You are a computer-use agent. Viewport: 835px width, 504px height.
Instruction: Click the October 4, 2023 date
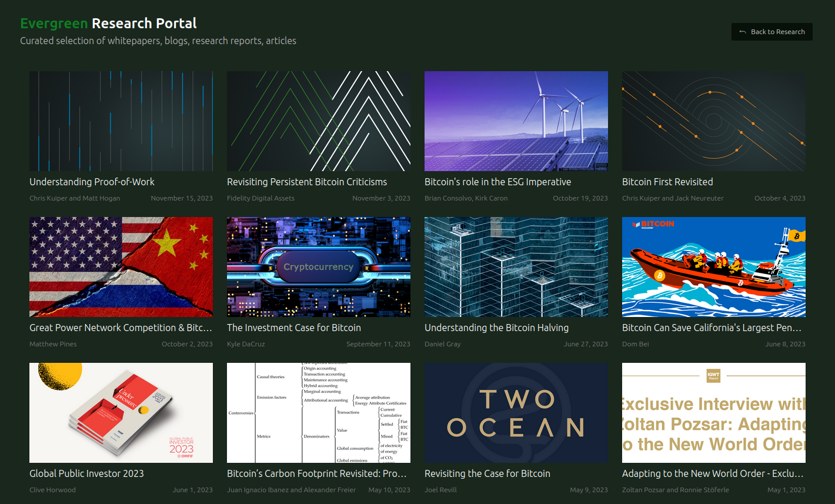click(x=780, y=198)
